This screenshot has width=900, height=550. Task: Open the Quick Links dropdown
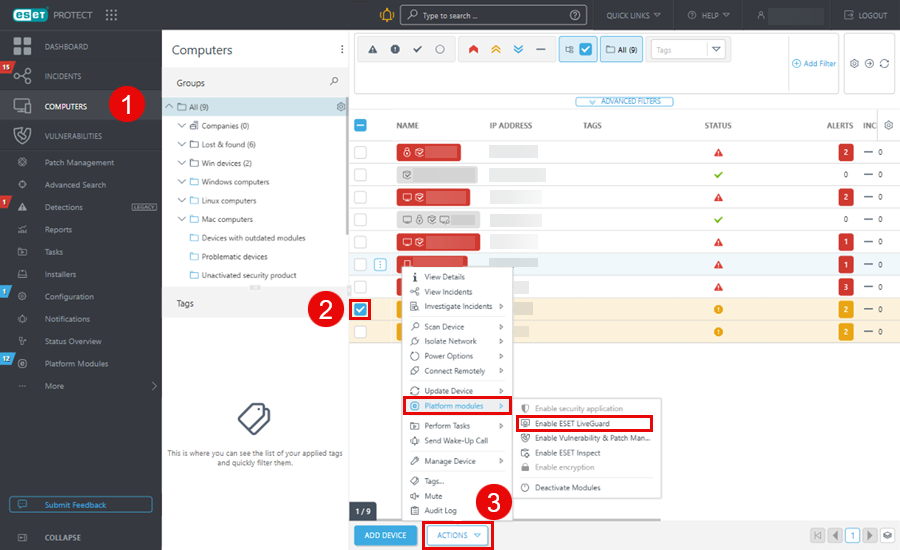click(633, 16)
